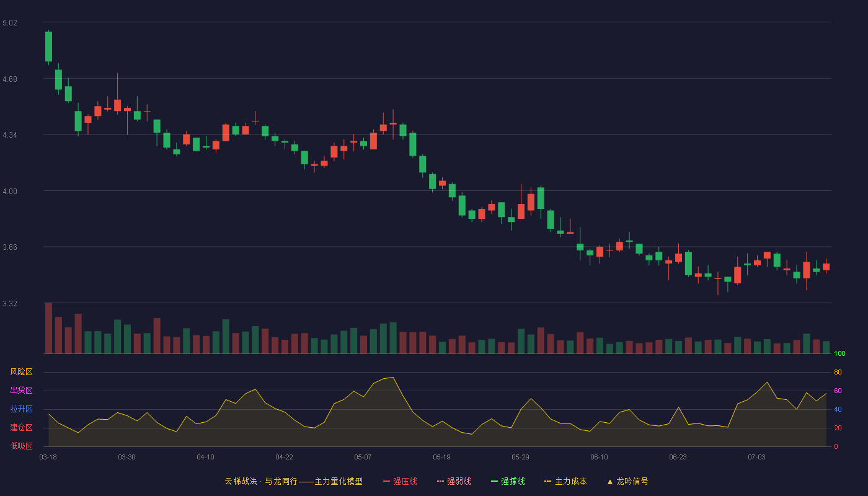Click the pink dashed 强弱线 legend marker

[x=440, y=481]
